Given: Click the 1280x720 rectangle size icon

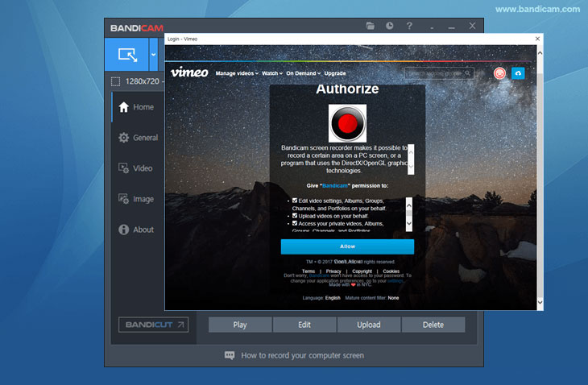Looking at the screenshot, I should [115, 81].
